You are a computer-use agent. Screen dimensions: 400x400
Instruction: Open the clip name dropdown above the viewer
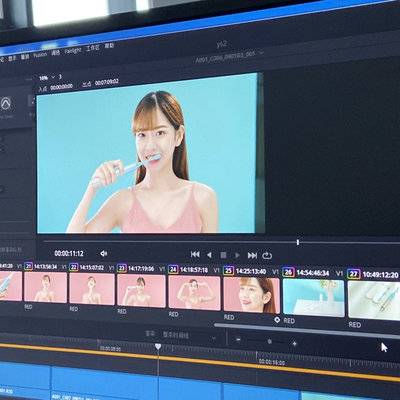[229, 56]
